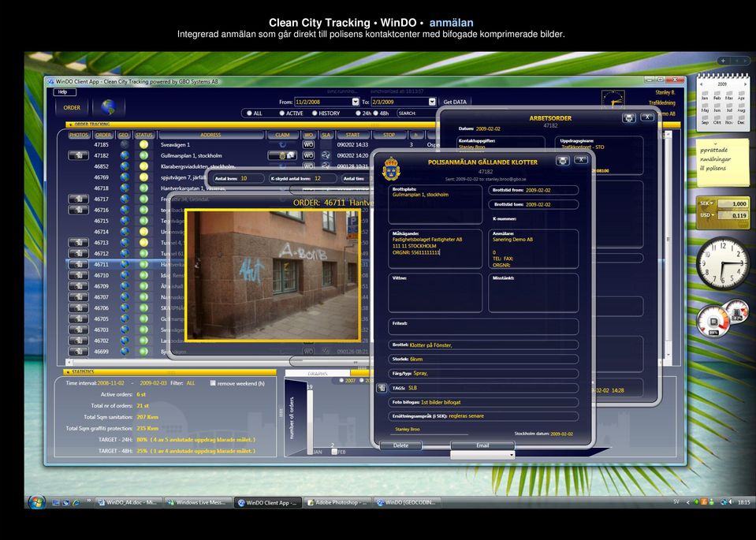Screen dimensions: 756x540
Task: Click yellow status light of order 46714
Action: tap(143, 232)
